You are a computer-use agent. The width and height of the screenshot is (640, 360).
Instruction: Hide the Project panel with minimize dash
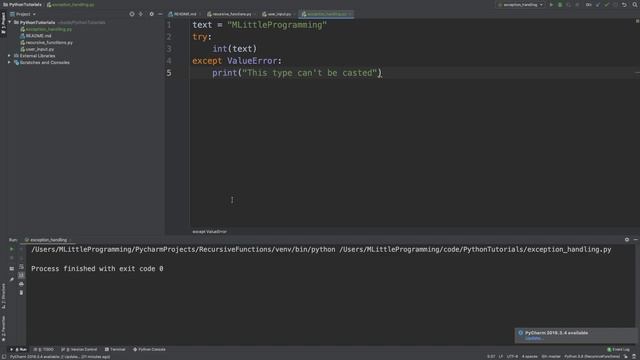point(160,14)
